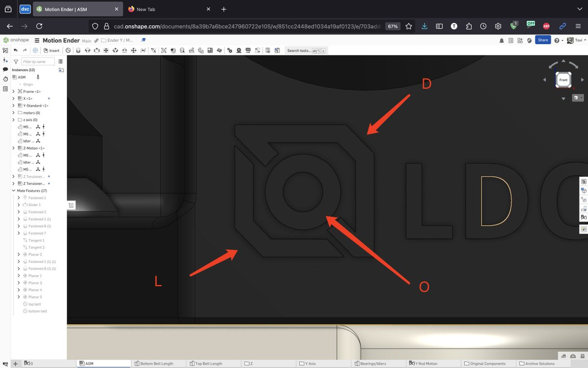588x368 pixels.
Task: Select the Planar 5 mate feature
Action: (35, 297)
